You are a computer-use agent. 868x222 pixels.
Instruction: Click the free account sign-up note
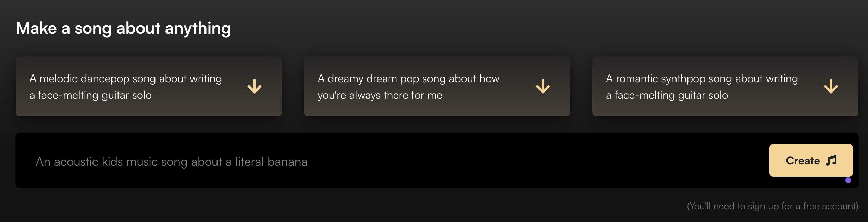pyautogui.click(x=772, y=206)
